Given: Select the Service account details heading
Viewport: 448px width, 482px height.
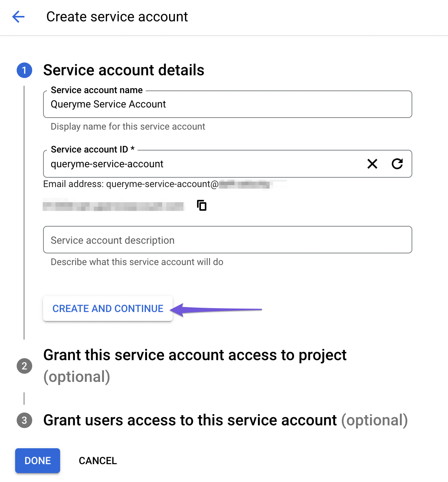Looking at the screenshot, I should [x=124, y=70].
